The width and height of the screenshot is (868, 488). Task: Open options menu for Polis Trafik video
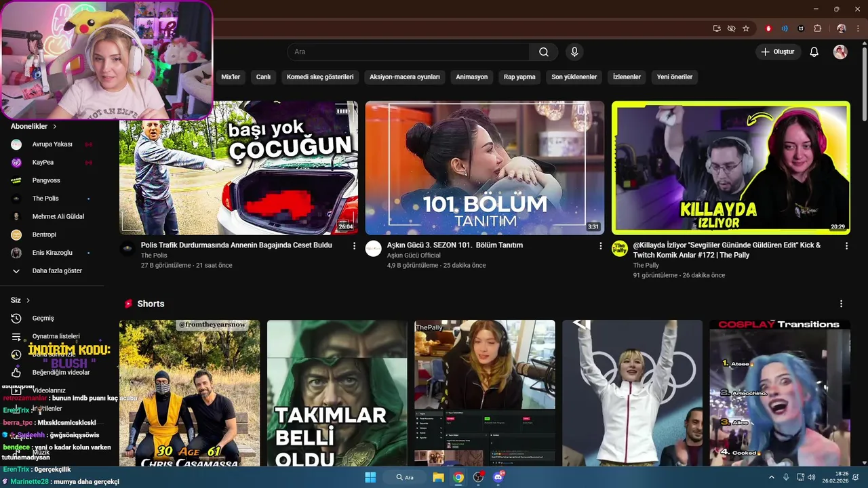pos(354,246)
